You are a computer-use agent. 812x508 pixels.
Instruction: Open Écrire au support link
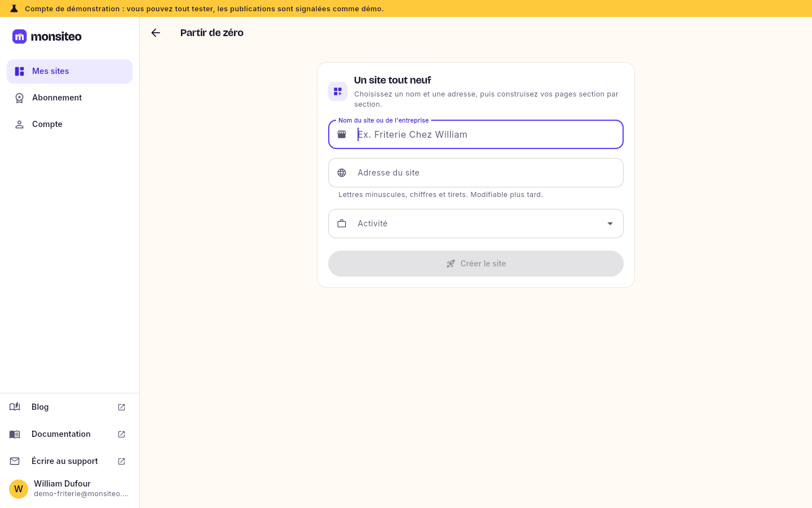69,461
